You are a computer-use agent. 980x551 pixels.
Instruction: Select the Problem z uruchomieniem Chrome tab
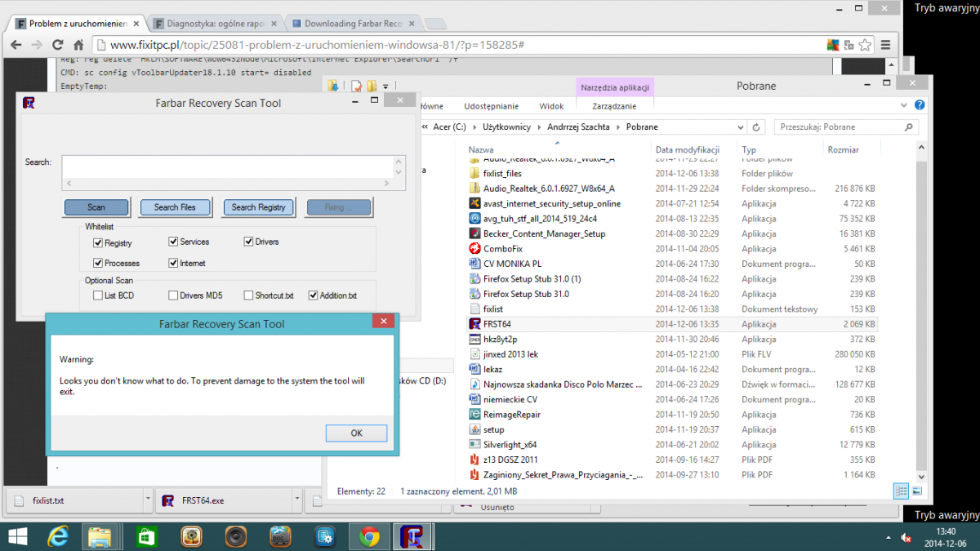point(78,24)
